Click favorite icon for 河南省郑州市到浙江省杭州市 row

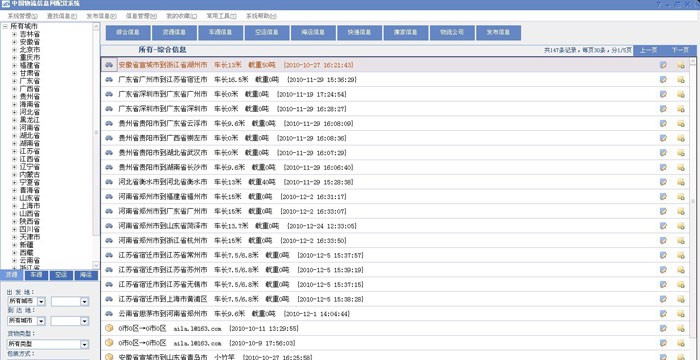click(681, 241)
